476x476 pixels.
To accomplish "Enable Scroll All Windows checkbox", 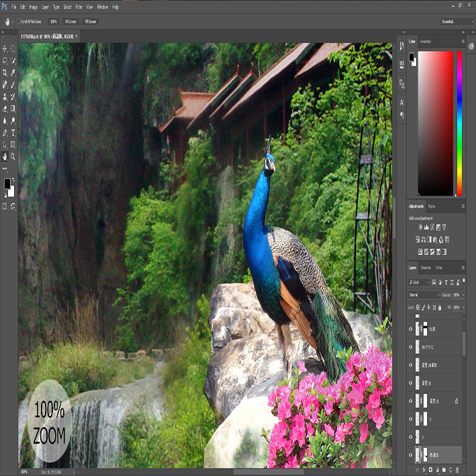I will (19, 21).
